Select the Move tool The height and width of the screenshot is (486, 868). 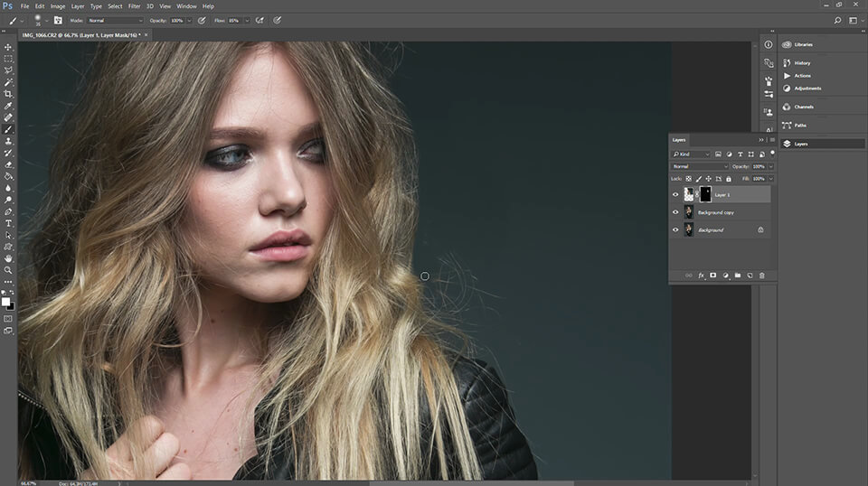8,46
